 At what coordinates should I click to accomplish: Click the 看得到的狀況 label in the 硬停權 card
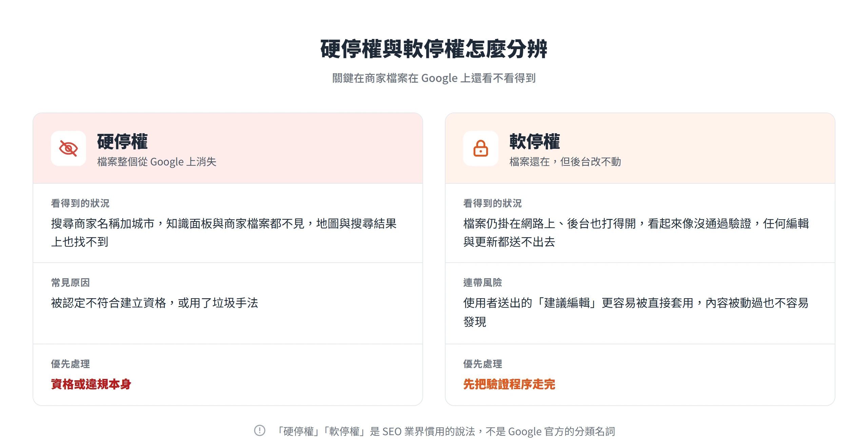pyautogui.click(x=80, y=203)
